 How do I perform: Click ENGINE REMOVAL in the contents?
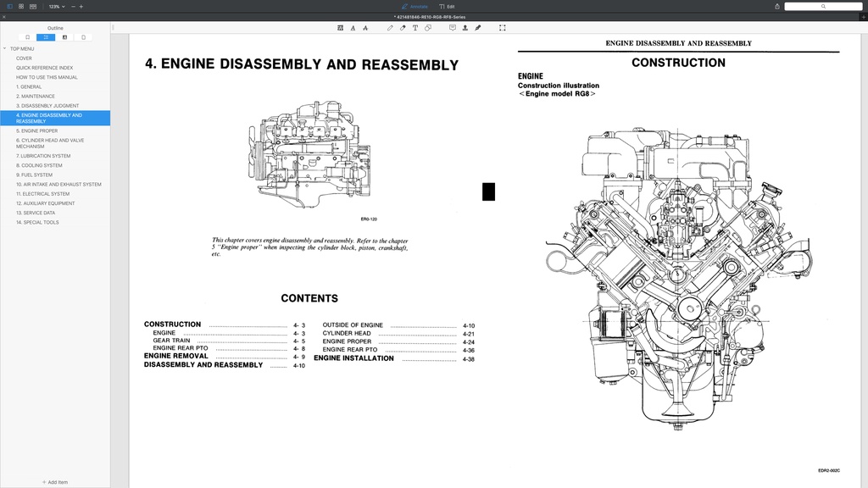[x=176, y=356]
